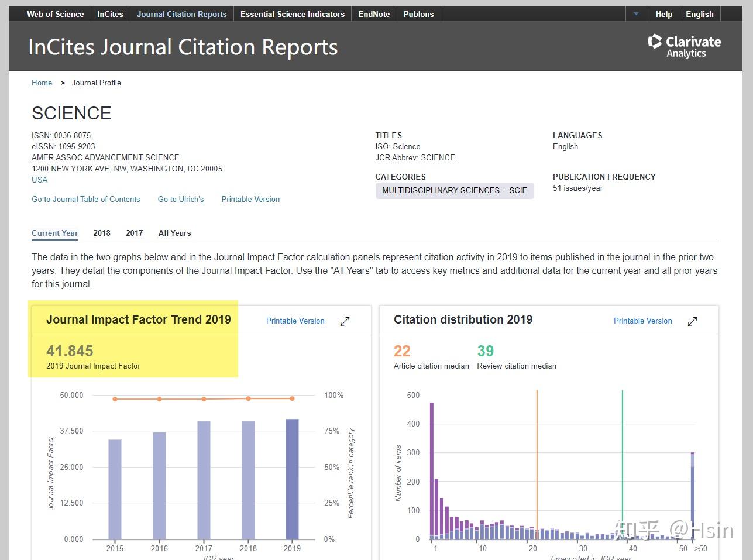Viewport: 753px width, 560px height.
Task: Expand the Journal Impact Factor Trend chart
Action: (345, 321)
